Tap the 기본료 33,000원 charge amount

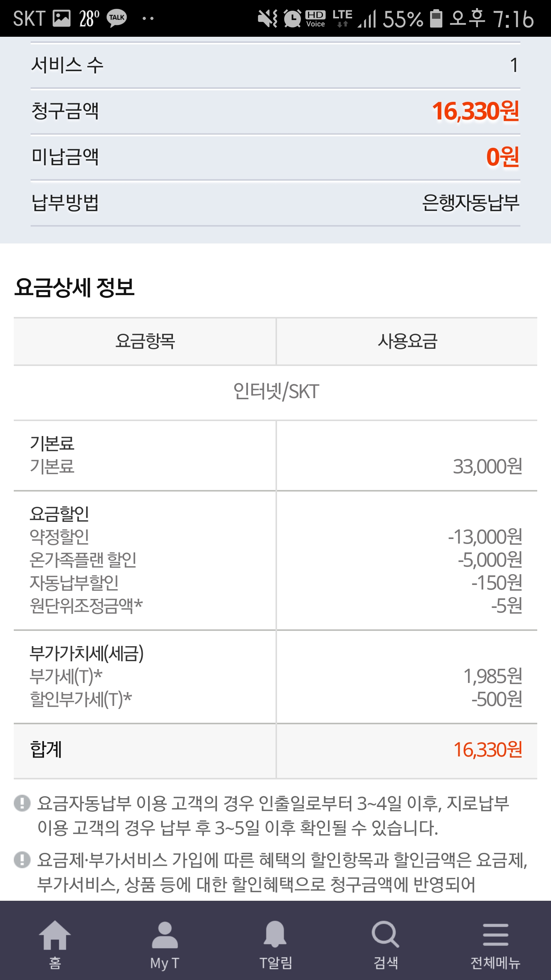click(487, 467)
